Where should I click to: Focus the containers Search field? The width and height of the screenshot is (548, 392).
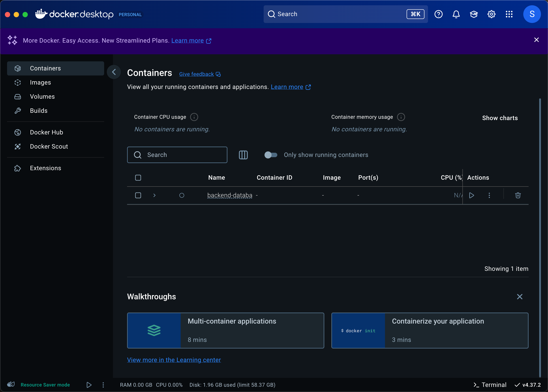(177, 155)
